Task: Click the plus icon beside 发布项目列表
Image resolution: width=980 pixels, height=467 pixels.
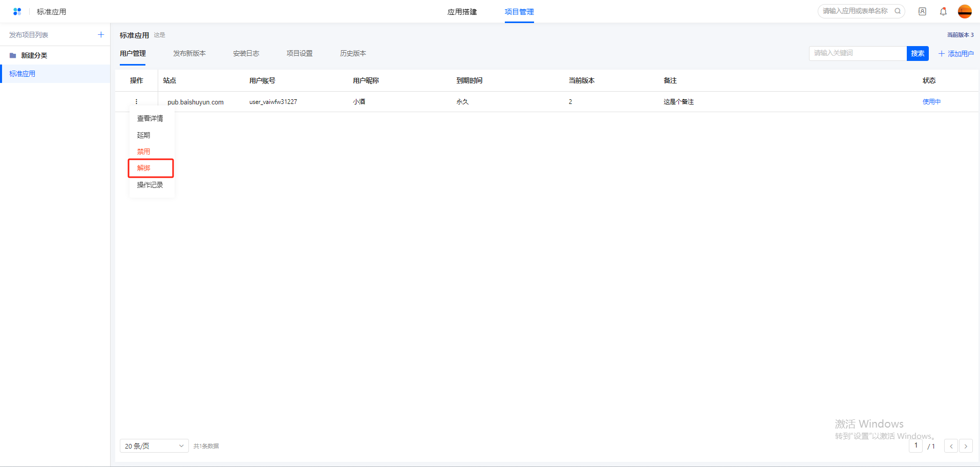Action: (x=101, y=35)
